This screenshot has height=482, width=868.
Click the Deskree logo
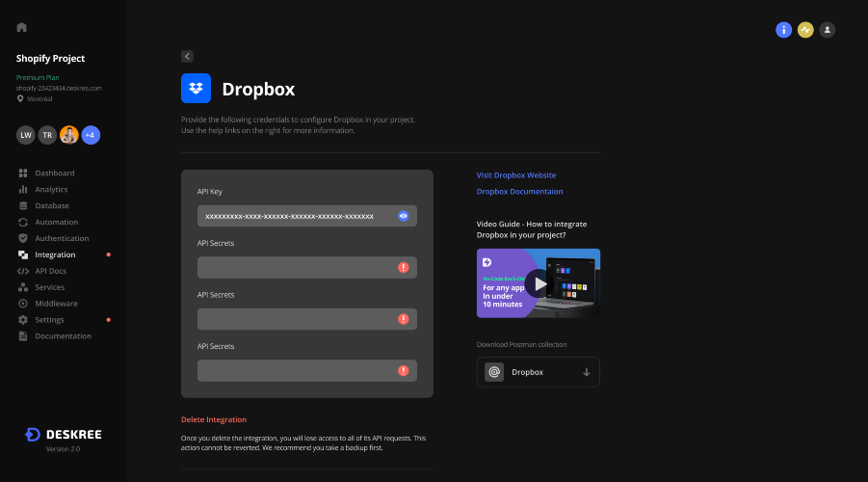point(64,435)
